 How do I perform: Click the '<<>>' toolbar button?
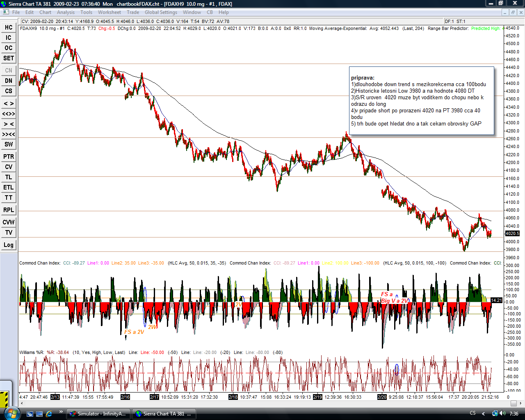coord(9,114)
